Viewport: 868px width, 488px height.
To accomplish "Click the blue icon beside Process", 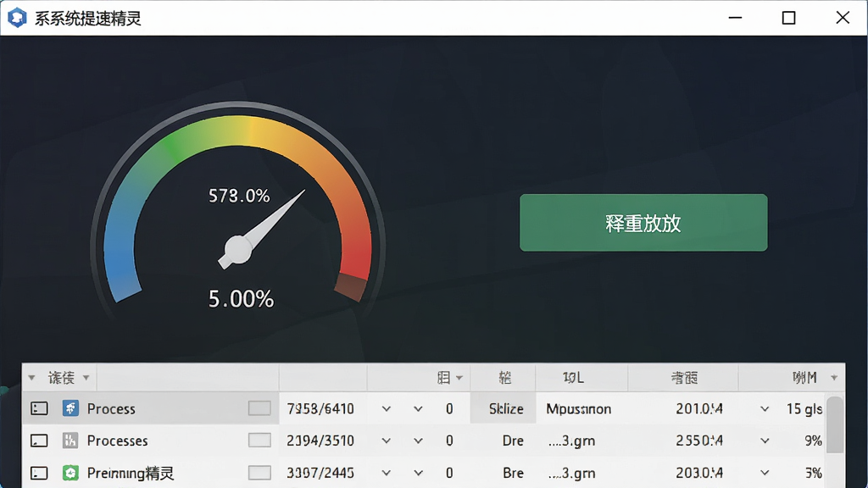I will [x=70, y=408].
